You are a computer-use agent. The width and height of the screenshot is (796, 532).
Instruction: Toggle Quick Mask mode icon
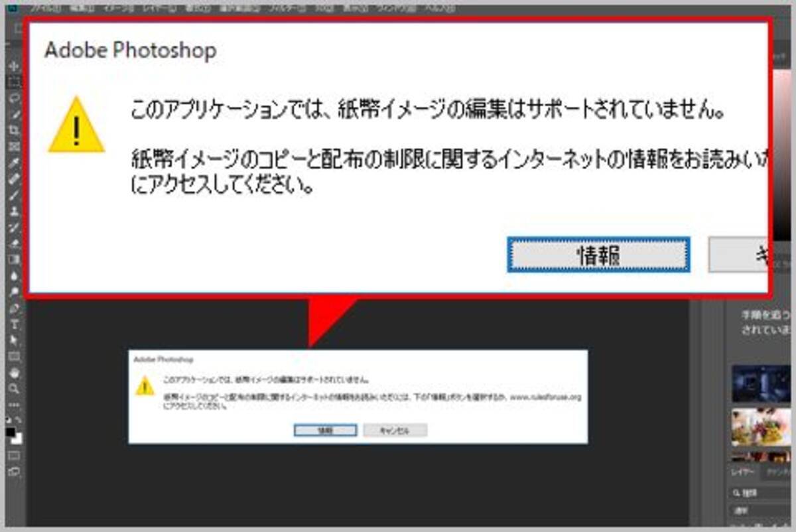14,456
